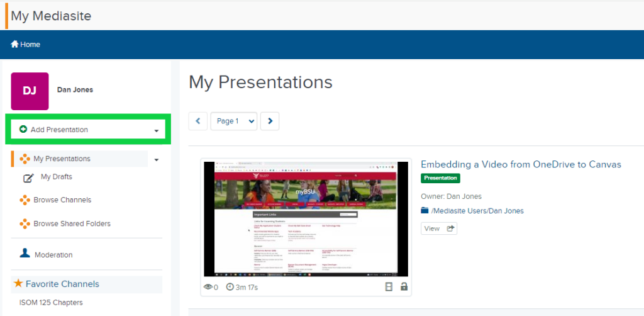Click the Browse Channels orange dots icon
This screenshot has height=316, width=644.
point(25,200)
